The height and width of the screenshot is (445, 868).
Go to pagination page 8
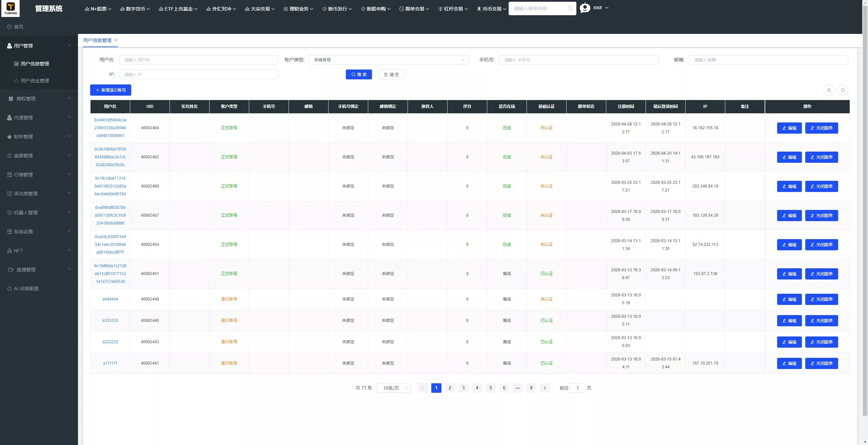point(531,388)
